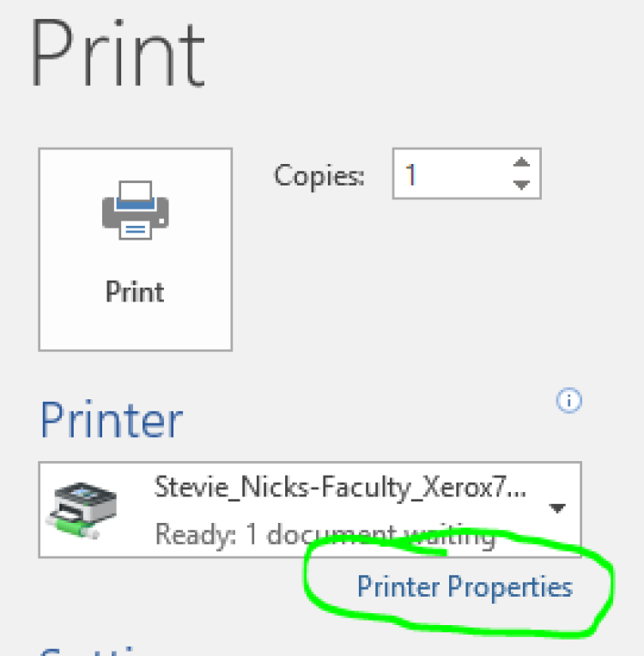This screenshot has height=656, width=644.
Task: Click the 'Ready: 1 document waiting' status
Action: coord(325,534)
